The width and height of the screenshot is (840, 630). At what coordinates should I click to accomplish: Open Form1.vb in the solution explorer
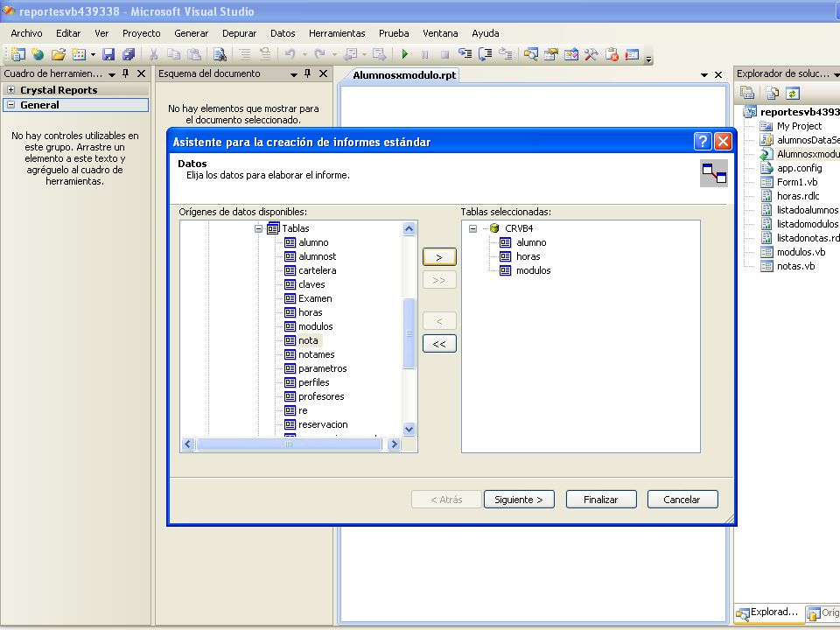point(796,182)
